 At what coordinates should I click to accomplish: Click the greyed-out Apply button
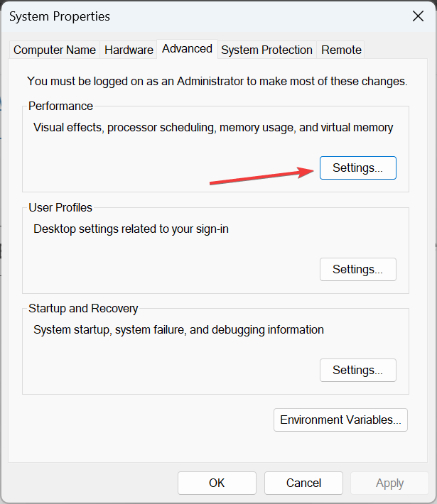pyautogui.click(x=389, y=483)
